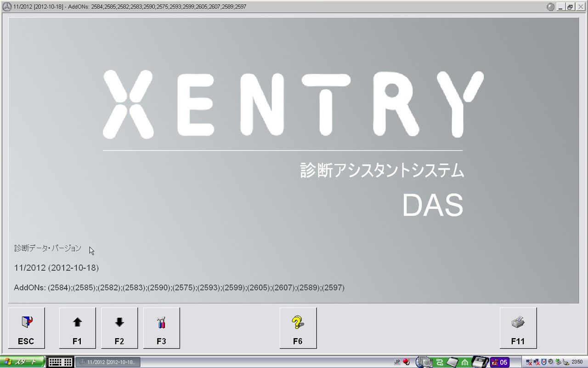Close the DAS window
The height and width of the screenshot is (368, 588).
(x=581, y=7)
